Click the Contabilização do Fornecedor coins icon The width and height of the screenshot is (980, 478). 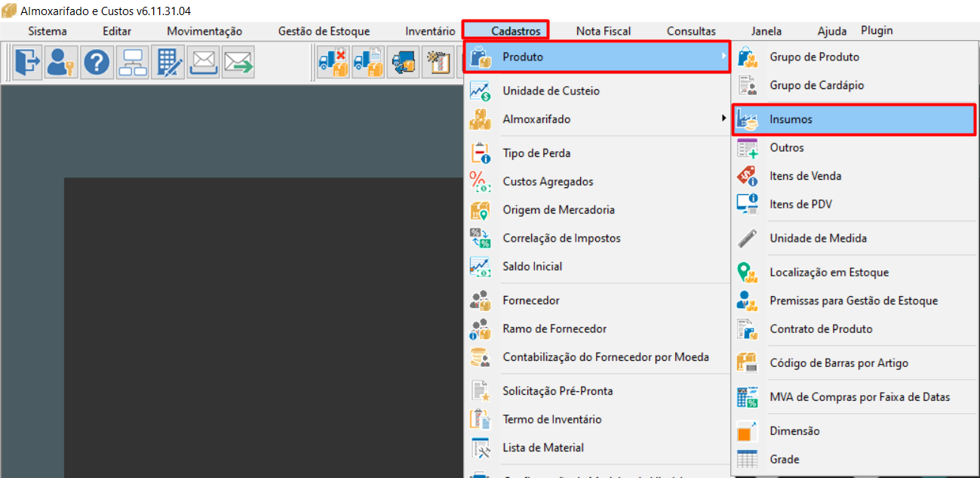[x=481, y=357]
